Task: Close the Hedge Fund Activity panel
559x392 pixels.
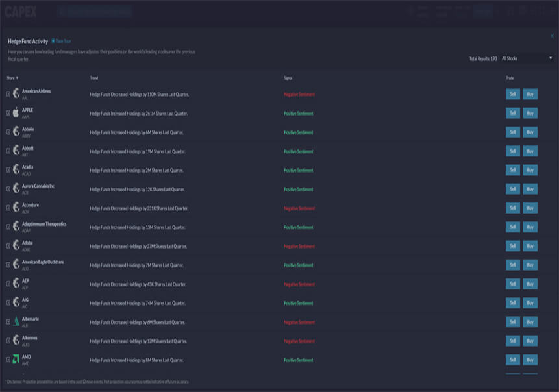Action: tap(552, 36)
